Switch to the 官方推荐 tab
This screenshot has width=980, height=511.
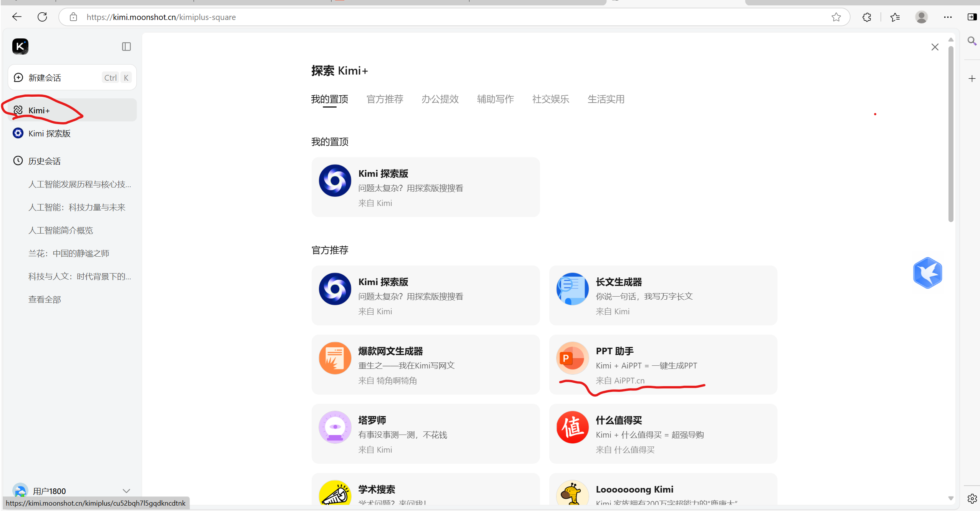click(385, 99)
